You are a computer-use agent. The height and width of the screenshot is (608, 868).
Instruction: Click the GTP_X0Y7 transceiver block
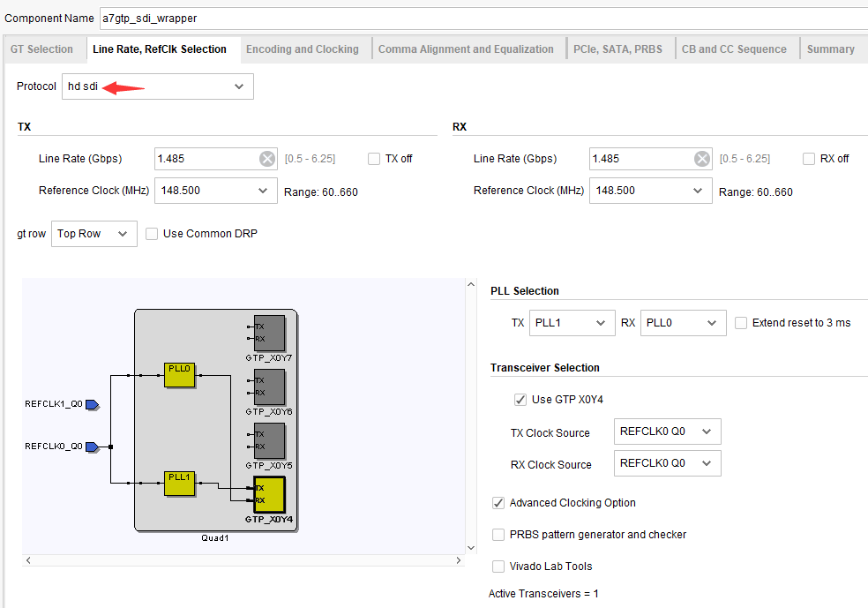(269, 333)
